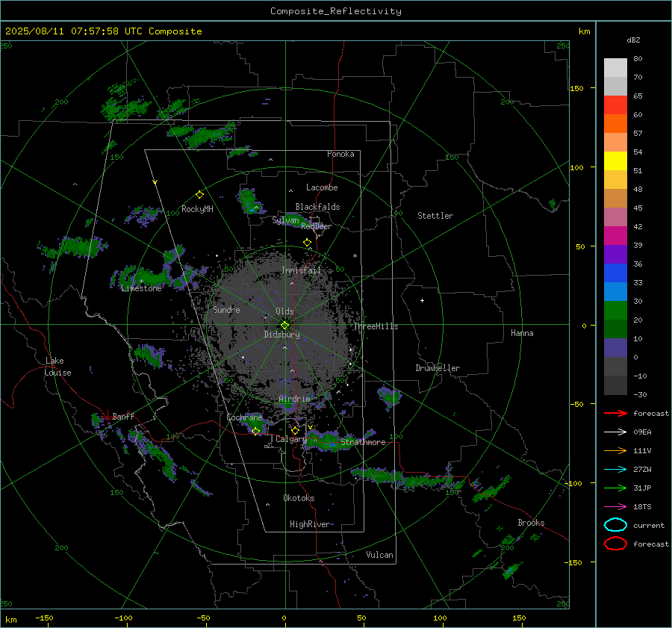Pick the magenta 39–42 dBZ swatch
This screenshot has height=628, width=672.
(x=615, y=236)
